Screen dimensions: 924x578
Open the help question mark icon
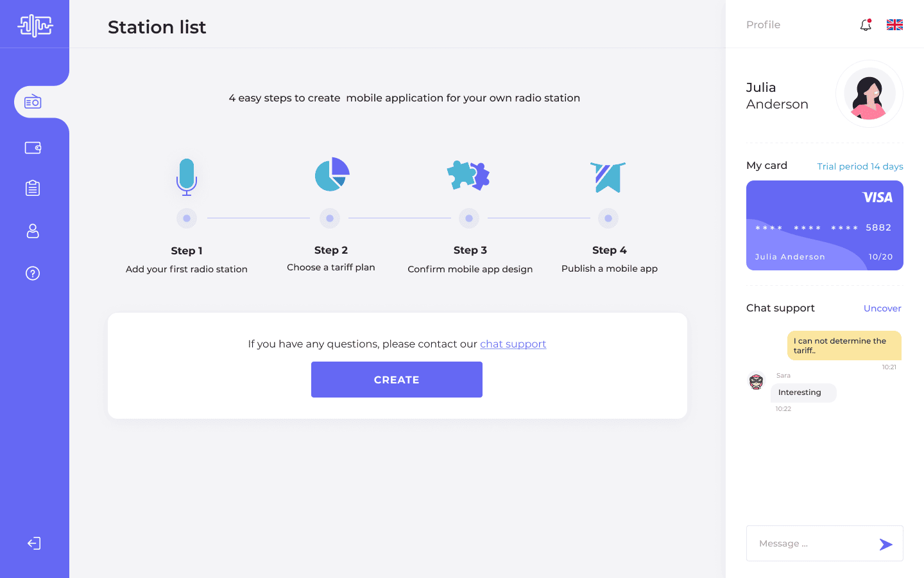coord(33,274)
